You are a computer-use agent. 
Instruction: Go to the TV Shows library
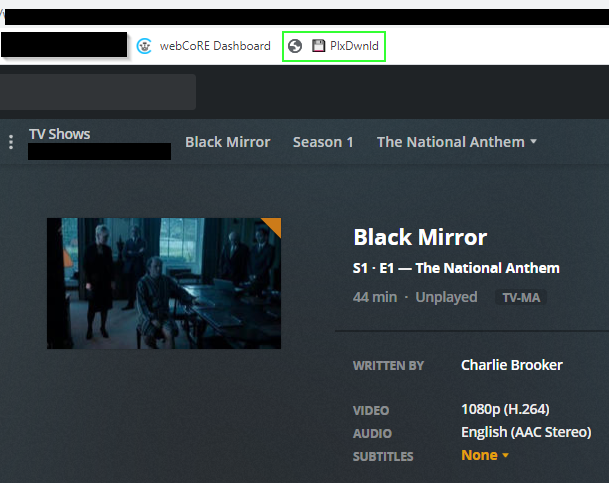(x=59, y=134)
